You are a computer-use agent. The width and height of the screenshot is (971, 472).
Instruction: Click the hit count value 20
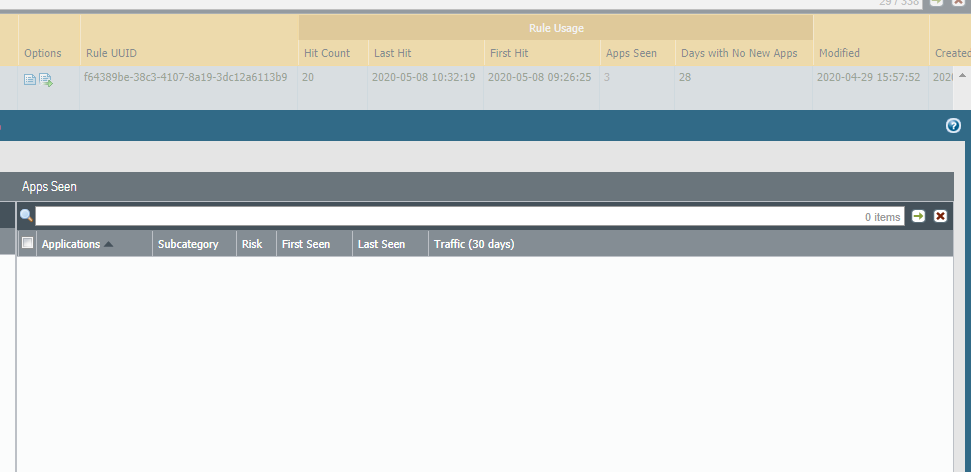coord(308,77)
